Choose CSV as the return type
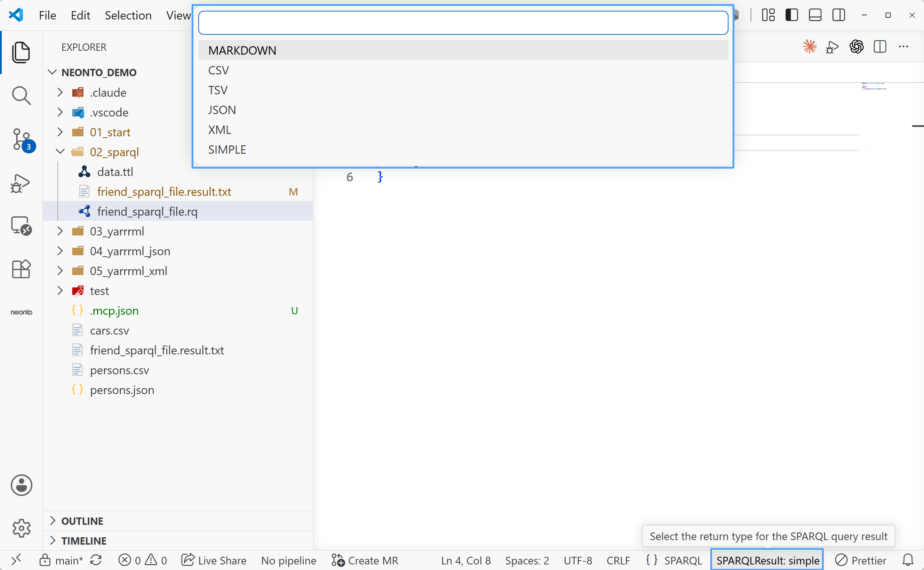 point(463,70)
